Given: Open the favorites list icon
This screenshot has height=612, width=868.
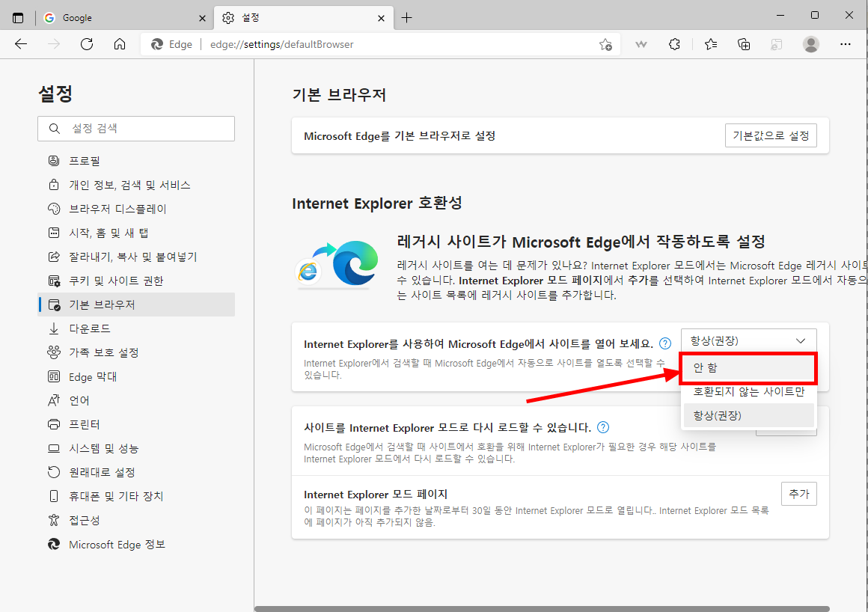Looking at the screenshot, I should click(x=711, y=44).
